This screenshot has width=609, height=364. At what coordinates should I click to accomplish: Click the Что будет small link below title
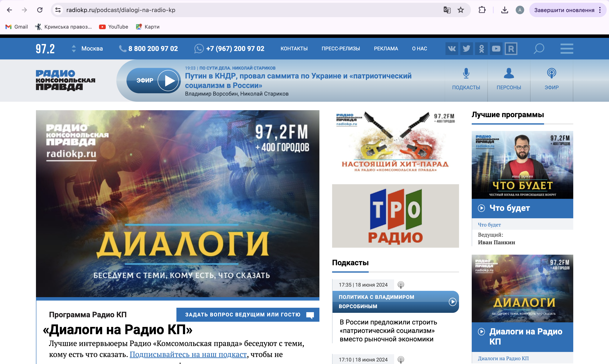point(489,225)
